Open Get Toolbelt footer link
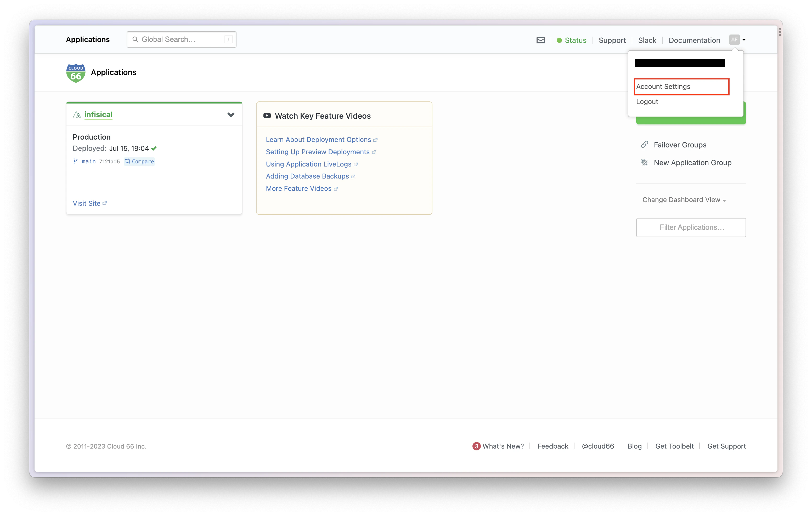The image size is (812, 516). pos(674,446)
